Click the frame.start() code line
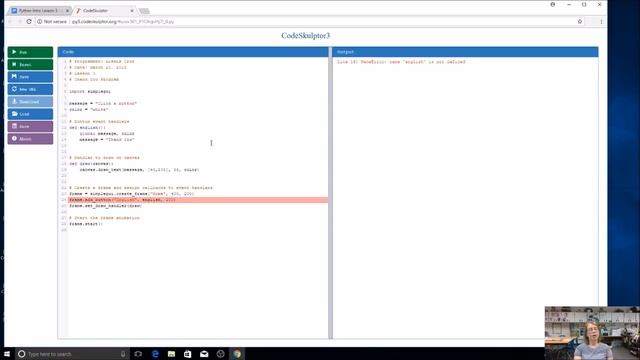This screenshot has width=640, height=360. pyautogui.click(x=86, y=224)
